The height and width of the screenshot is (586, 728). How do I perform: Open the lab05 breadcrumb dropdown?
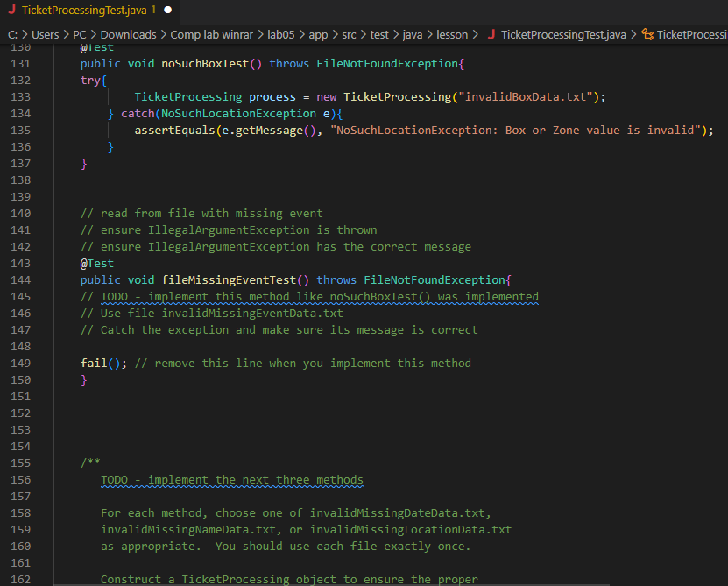pos(280,34)
